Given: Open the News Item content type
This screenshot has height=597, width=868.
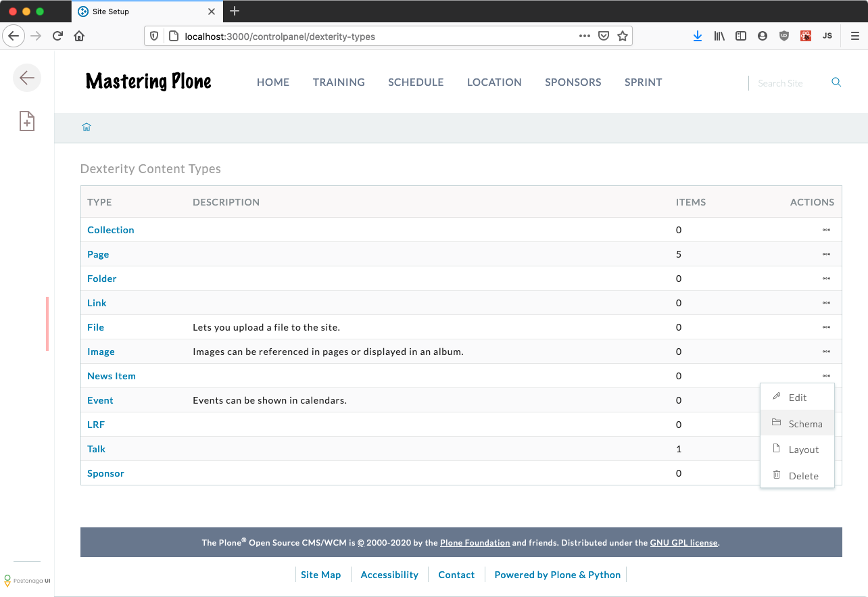Looking at the screenshot, I should [x=112, y=376].
